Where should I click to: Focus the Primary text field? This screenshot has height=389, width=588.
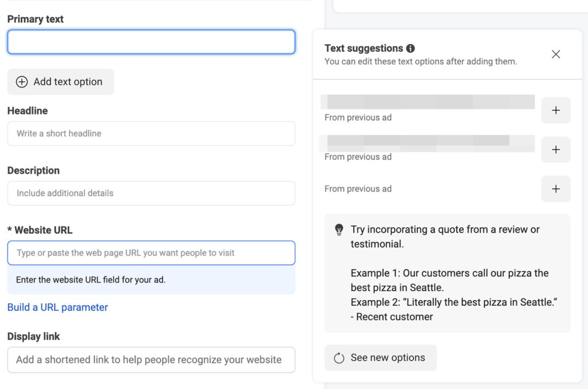click(151, 41)
